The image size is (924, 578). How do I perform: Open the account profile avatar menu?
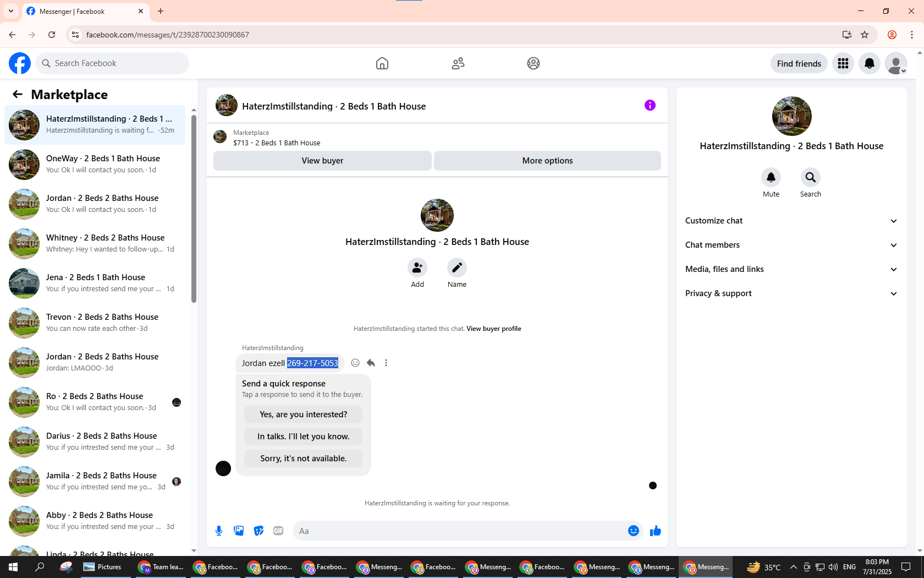coord(896,63)
